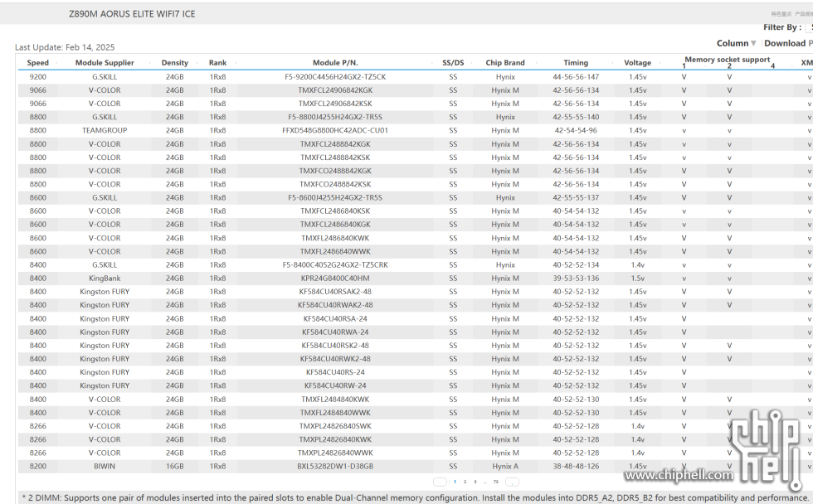The image size is (813, 504).
Task: Select part number KF584CU40RW-24
Action: pos(335,386)
